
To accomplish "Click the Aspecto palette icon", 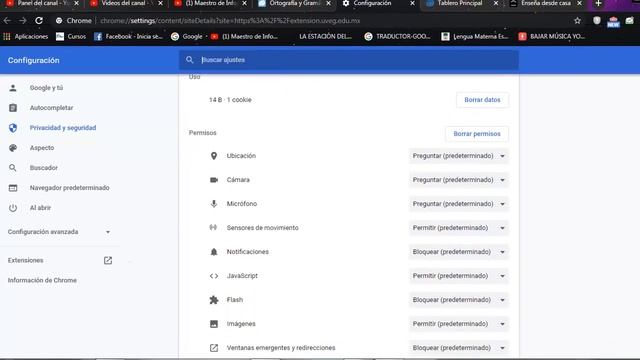I will [13, 148].
